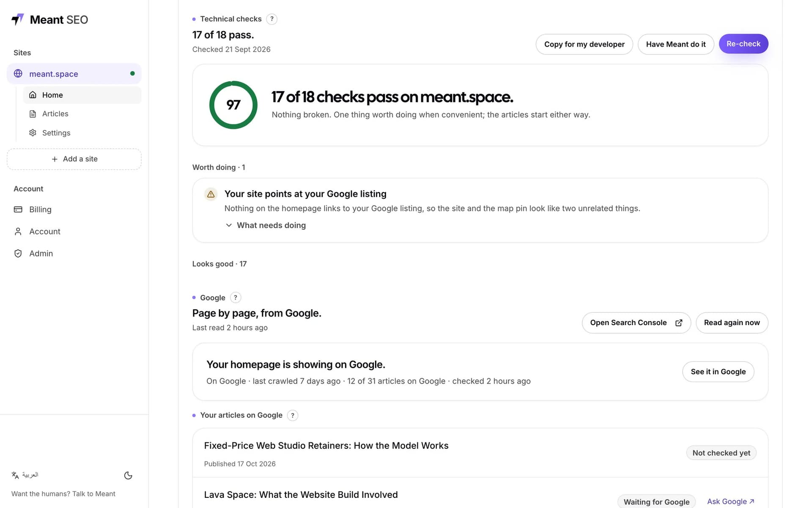Expand What needs doing
Screen dimensions: 812x508
pos(266,226)
